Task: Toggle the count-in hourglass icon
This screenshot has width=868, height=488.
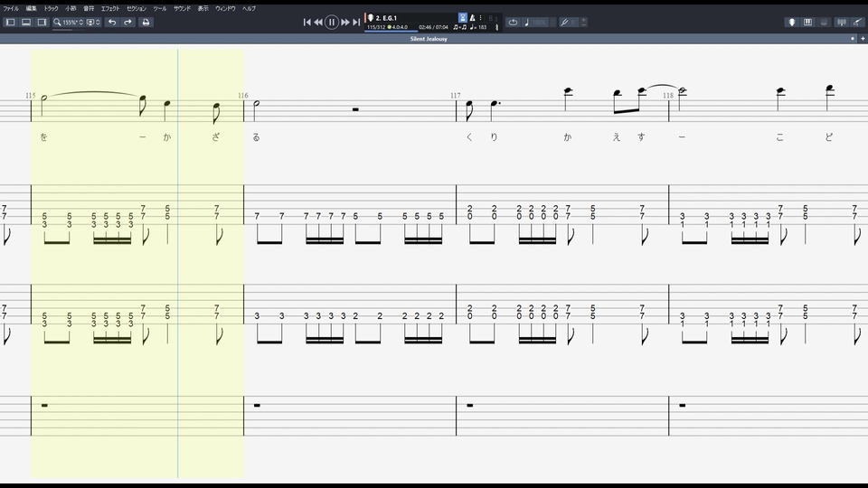Action: (463, 18)
